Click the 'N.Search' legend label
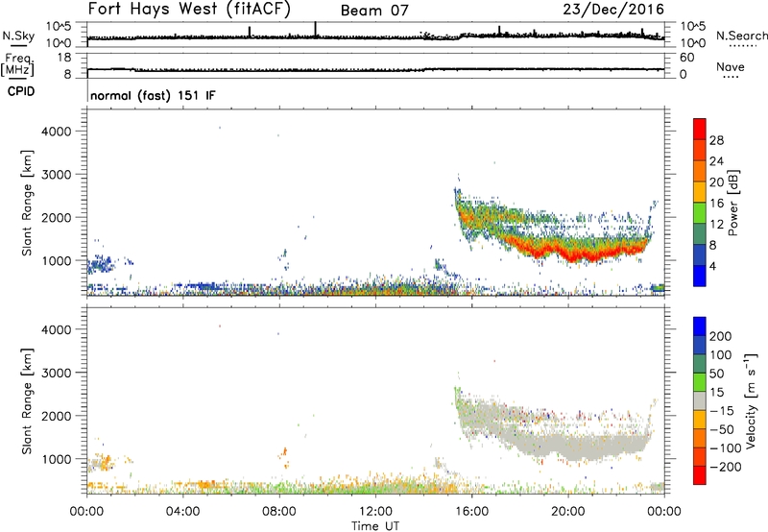Screen dimensions: 768x532 click(x=741, y=36)
